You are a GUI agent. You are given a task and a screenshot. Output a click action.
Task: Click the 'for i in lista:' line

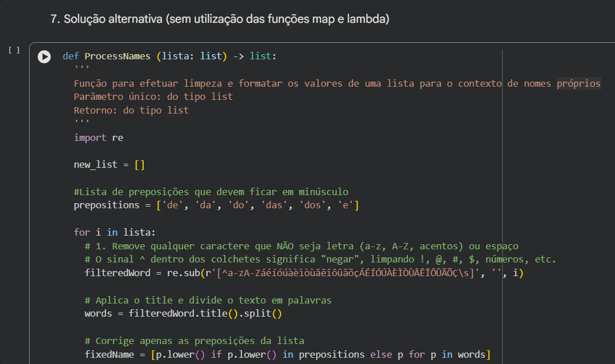[115, 233]
